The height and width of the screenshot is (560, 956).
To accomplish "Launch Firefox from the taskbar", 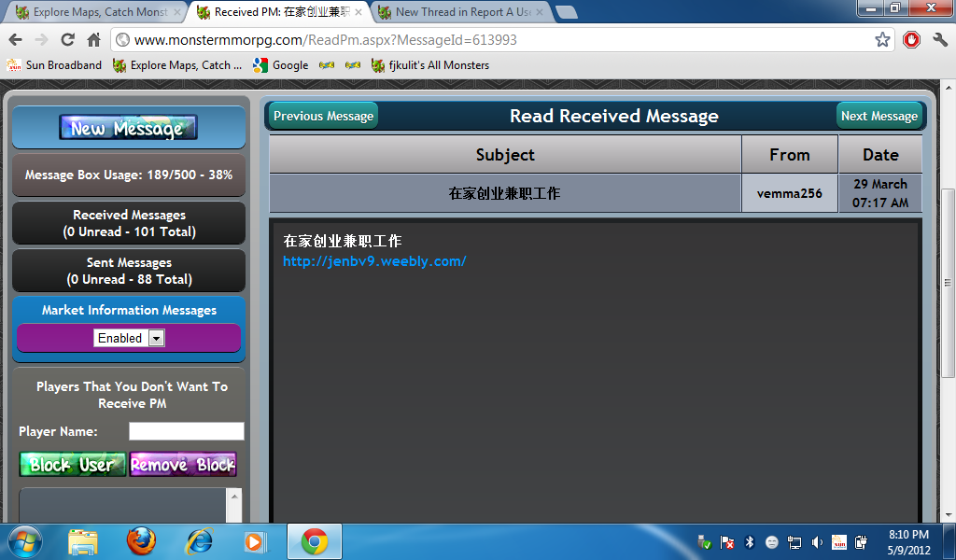I will point(141,541).
